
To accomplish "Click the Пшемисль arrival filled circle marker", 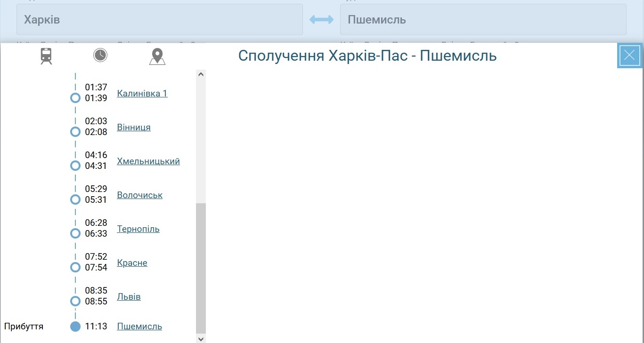I will coord(75,327).
